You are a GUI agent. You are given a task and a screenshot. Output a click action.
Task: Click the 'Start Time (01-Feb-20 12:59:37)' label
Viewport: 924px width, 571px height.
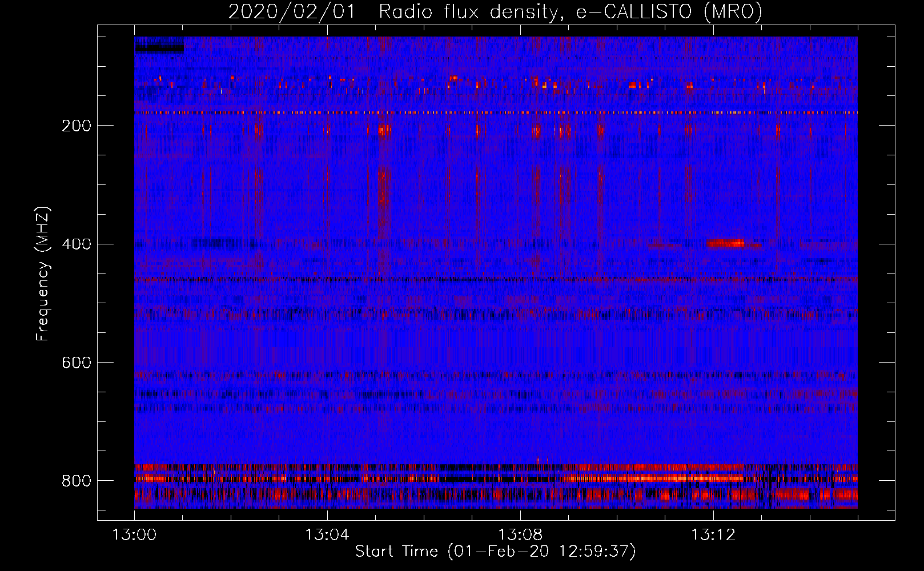495,552
